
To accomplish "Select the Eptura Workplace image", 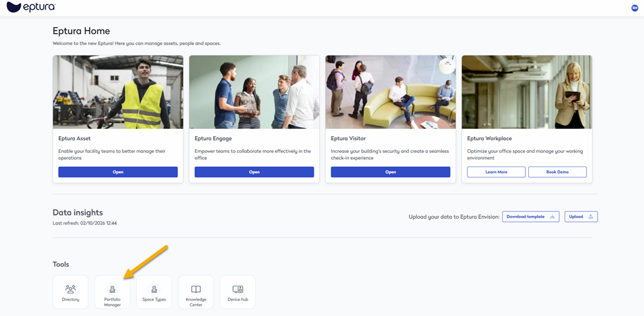I will pyautogui.click(x=527, y=92).
